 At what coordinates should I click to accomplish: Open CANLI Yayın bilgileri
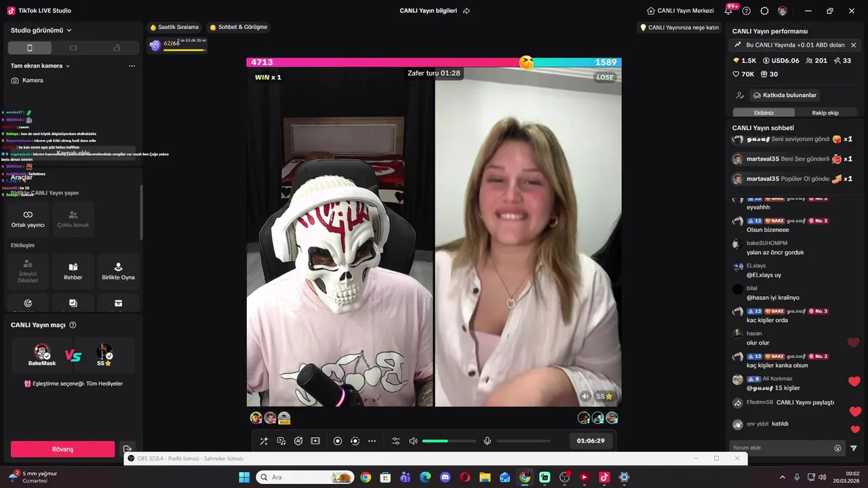[428, 11]
